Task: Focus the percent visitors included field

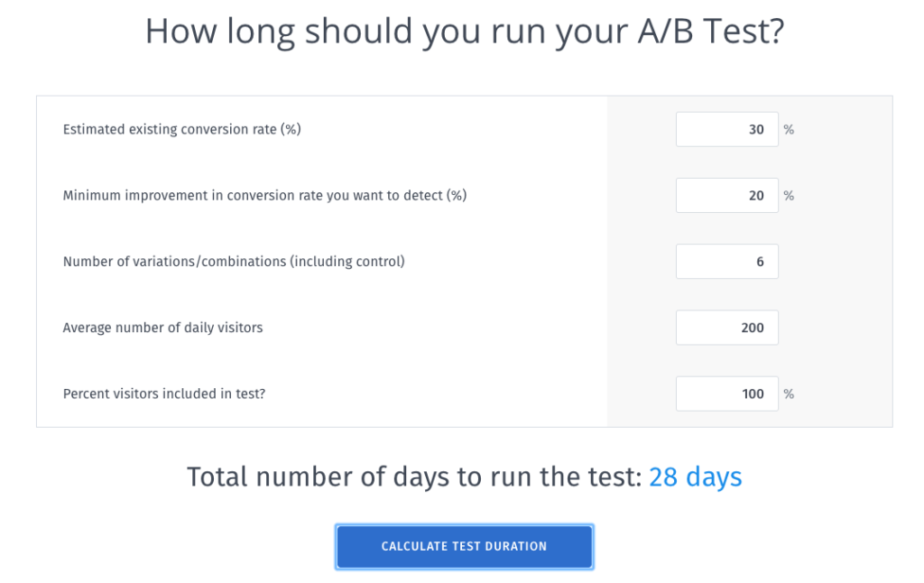Action: [x=726, y=393]
